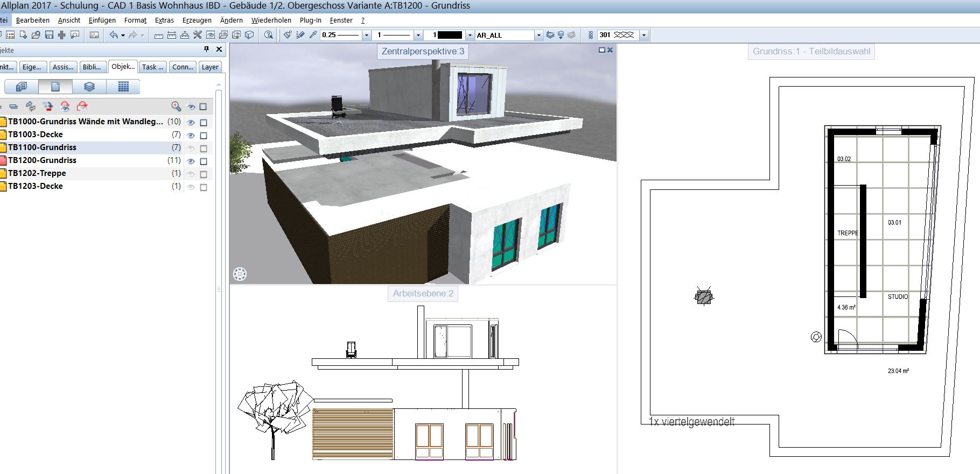This screenshot has height=474, width=980.
Task: Switch to the layers stack sorting view
Action: click(89, 87)
